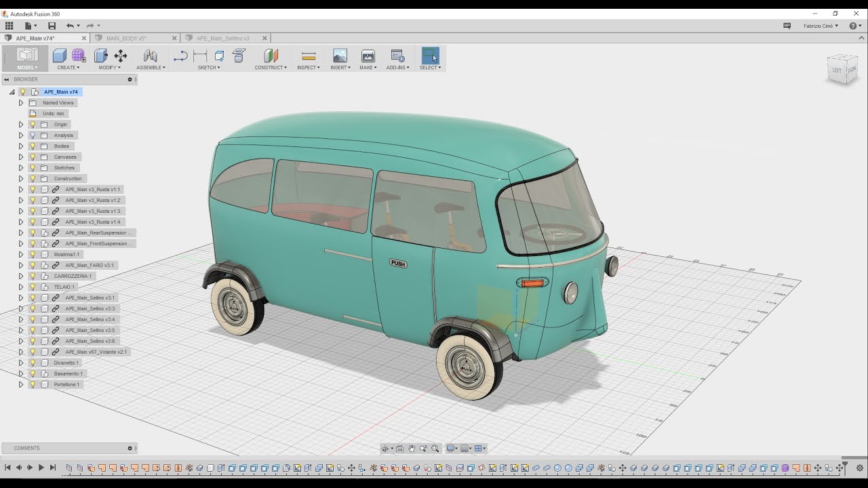The width and height of the screenshot is (868, 488).
Task: Click the Offset Plane sketch icon
Action: click(239, 56)
